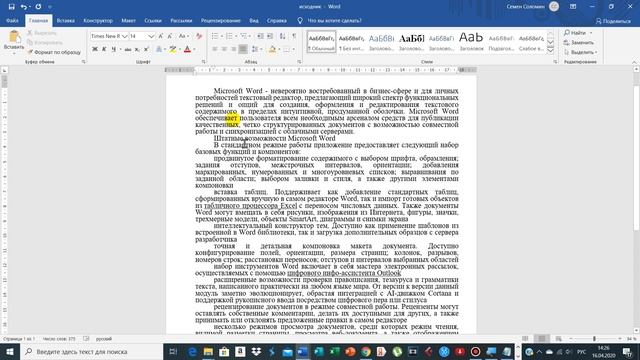The width and height of the screenshot is (640, 360).
Task: Increase paragraph indent
Action: click(270, 36)
